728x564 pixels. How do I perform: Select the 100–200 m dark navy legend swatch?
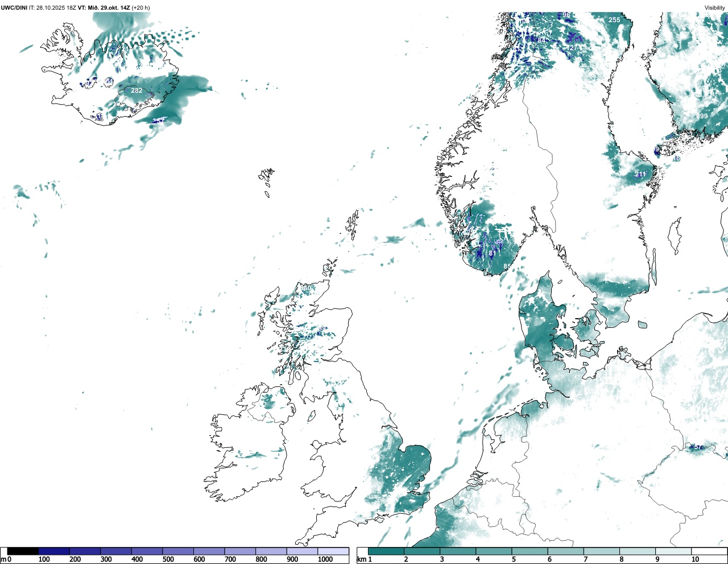(x=54, y=551)
